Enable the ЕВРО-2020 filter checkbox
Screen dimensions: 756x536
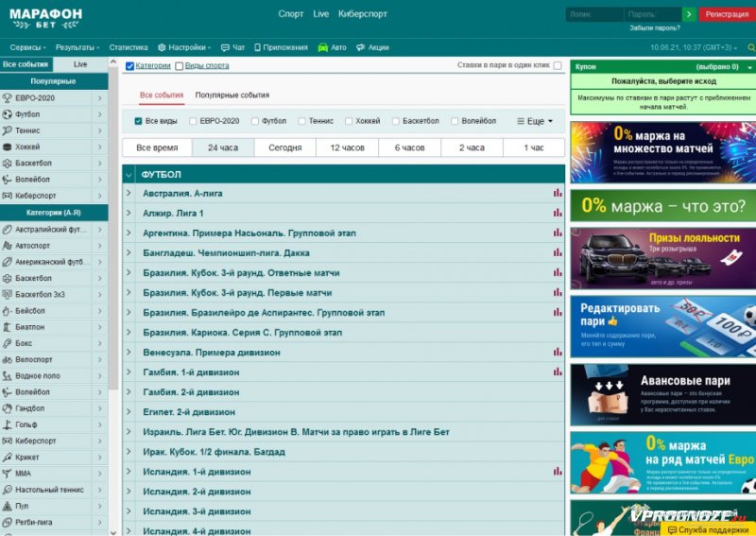click(x=194, y=121)
